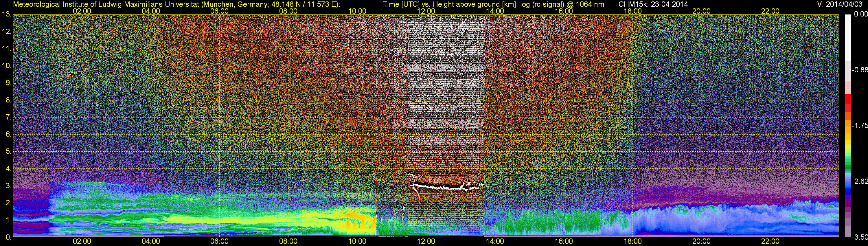
Task: Click the 9 km height axis label
Action: point(8,83)
